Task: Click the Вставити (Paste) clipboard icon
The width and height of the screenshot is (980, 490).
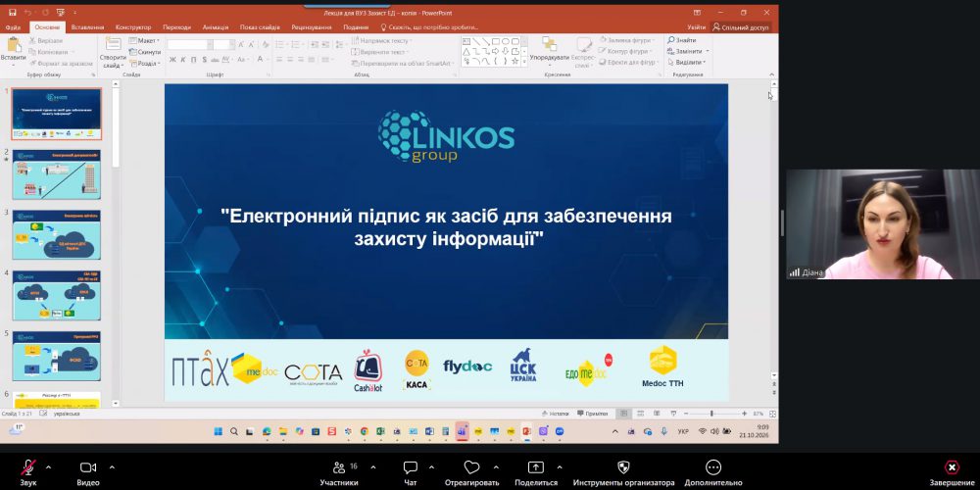Action: coord(14,46)
